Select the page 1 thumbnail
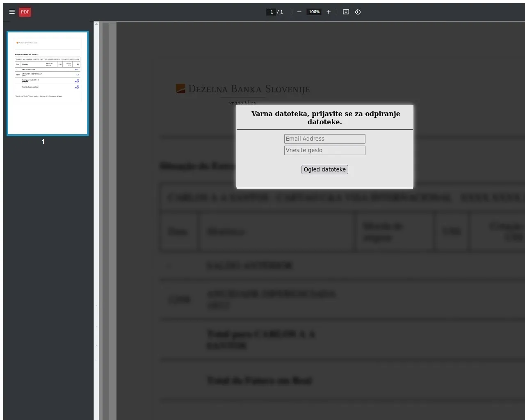 point(48,83)
